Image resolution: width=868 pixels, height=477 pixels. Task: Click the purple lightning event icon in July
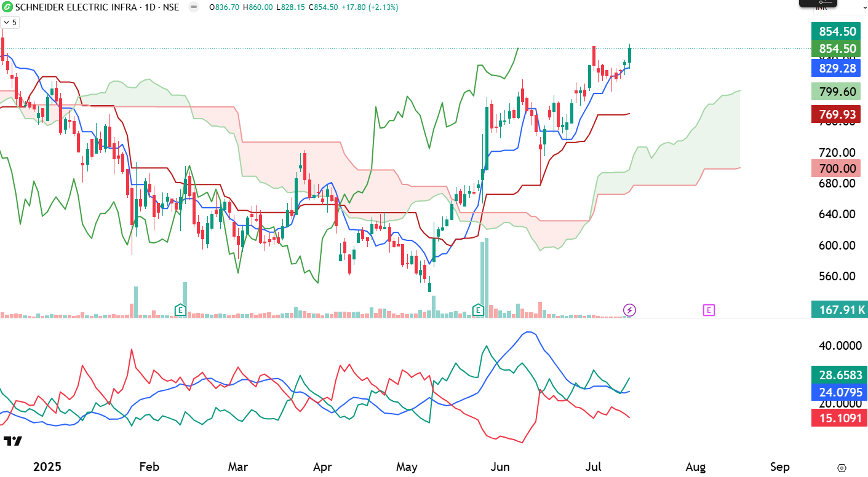(x=630, y=310)
